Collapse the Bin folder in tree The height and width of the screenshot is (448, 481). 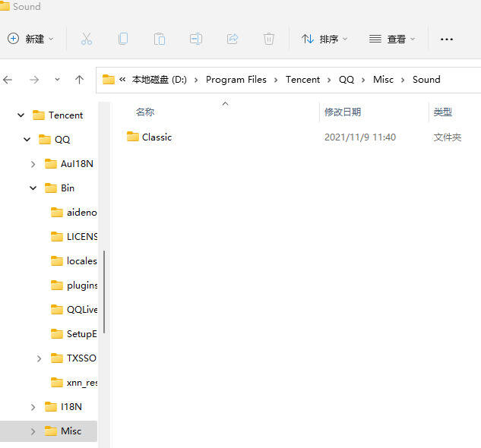coord(33,188)
